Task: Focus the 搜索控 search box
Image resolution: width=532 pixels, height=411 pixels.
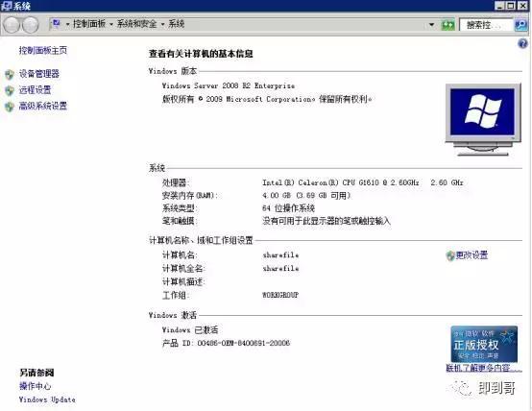Action: coord(486,25)
